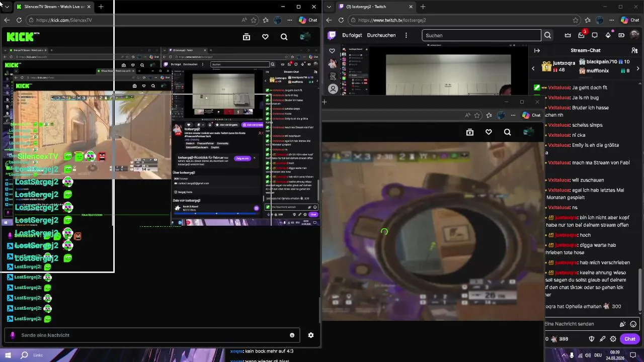
Task: Open Kick's browse streams icon
Action: [x=247, y=37]
